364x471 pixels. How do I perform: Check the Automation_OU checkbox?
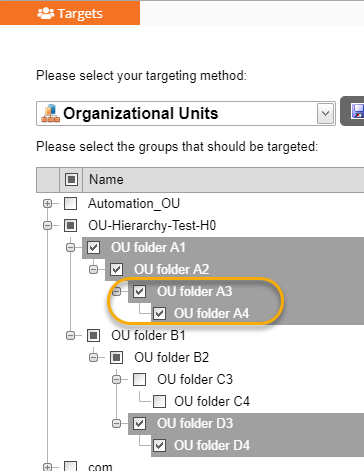coord(71,203)
